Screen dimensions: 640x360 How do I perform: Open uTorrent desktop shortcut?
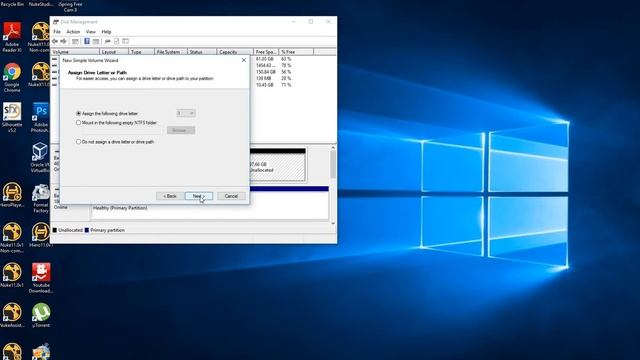[40, 315]
